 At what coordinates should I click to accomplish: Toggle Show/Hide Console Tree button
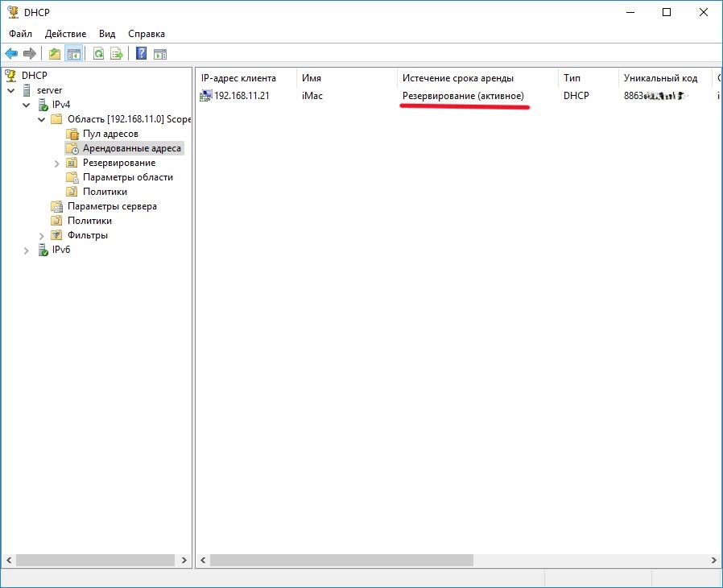[x=73, y=54]
